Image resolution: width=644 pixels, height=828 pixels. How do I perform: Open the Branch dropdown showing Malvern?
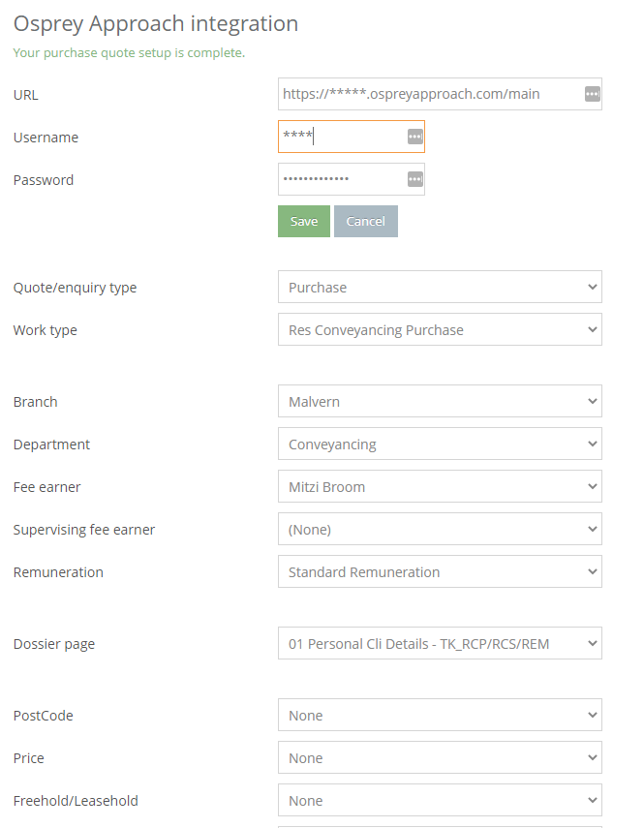(440, 401)
